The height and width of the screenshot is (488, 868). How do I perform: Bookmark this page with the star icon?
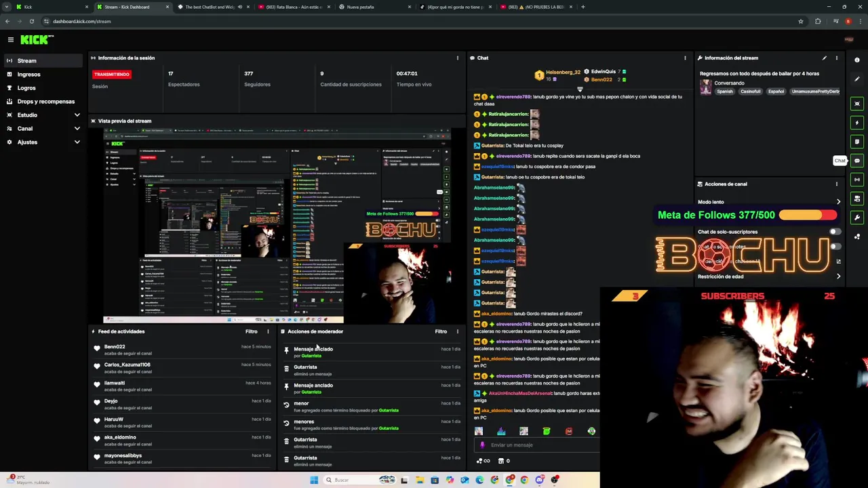click(x=800, y=21)
